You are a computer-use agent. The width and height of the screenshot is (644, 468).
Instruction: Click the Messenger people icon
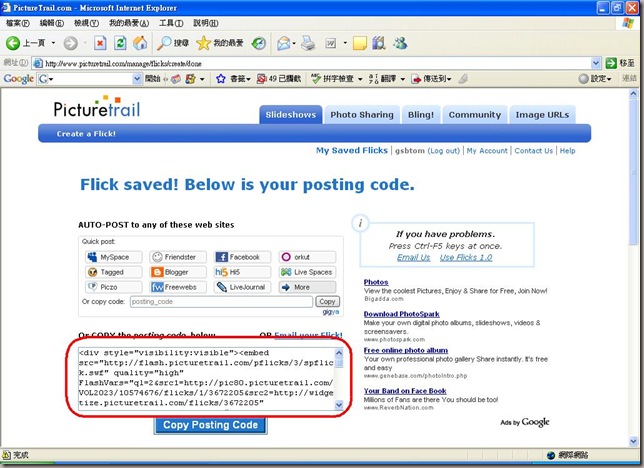400,43
